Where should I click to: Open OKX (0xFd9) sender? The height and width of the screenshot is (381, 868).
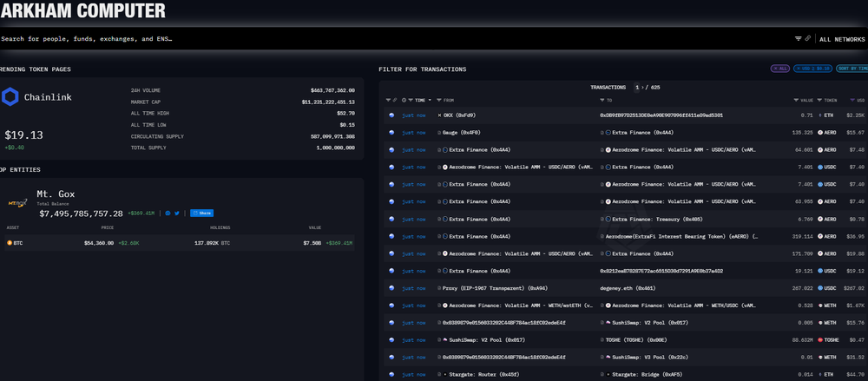pyautogui.click(x=459, y=115)
